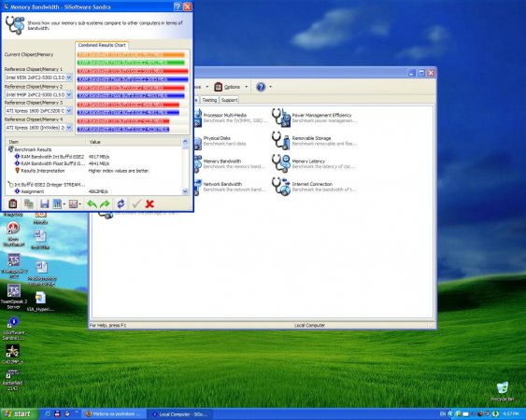
Task: Click the EN language indicator in tray
Action: pos(443,414)
